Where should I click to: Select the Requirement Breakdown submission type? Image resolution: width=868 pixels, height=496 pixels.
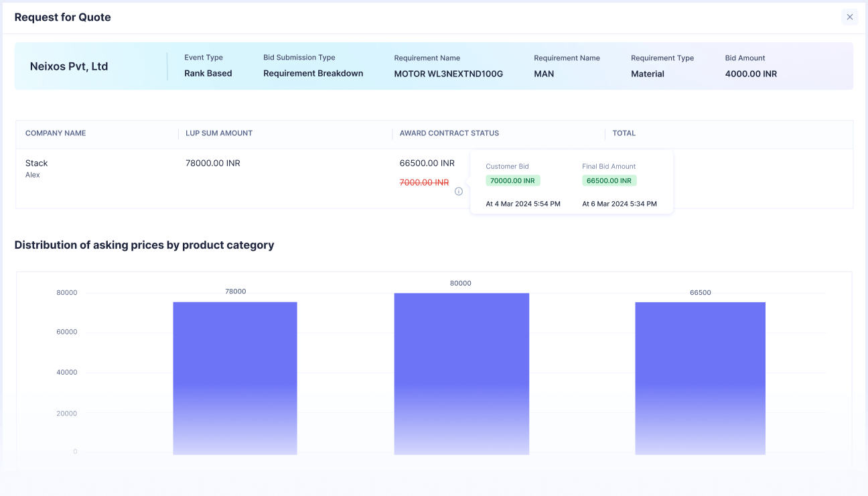313,73
